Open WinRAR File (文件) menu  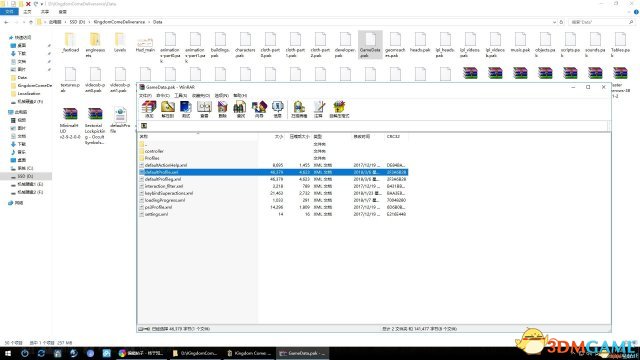(x=145, y=95)
